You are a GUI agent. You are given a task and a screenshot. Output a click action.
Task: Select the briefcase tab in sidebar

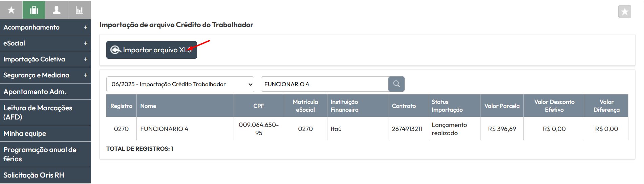34,10
